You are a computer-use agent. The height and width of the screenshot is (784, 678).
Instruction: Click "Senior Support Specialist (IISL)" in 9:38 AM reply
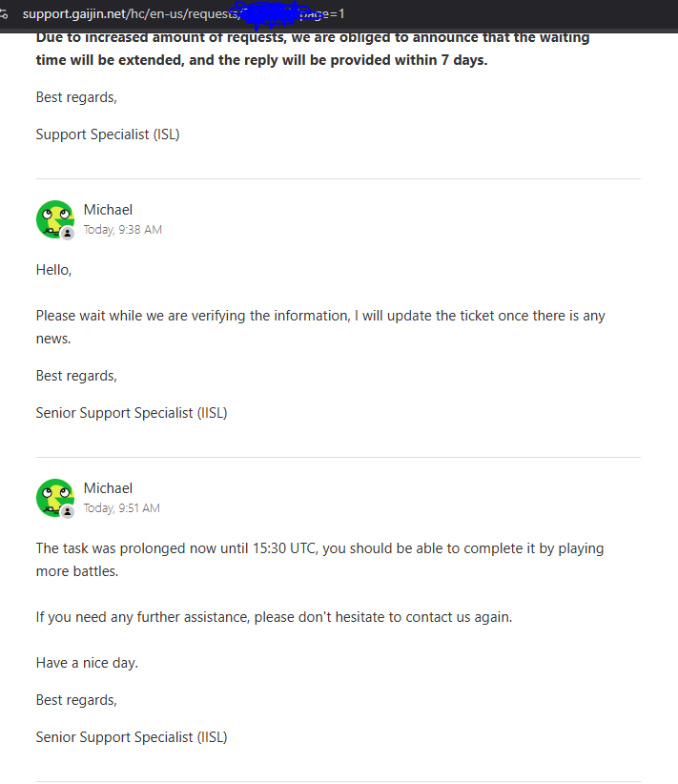point(132,413)
